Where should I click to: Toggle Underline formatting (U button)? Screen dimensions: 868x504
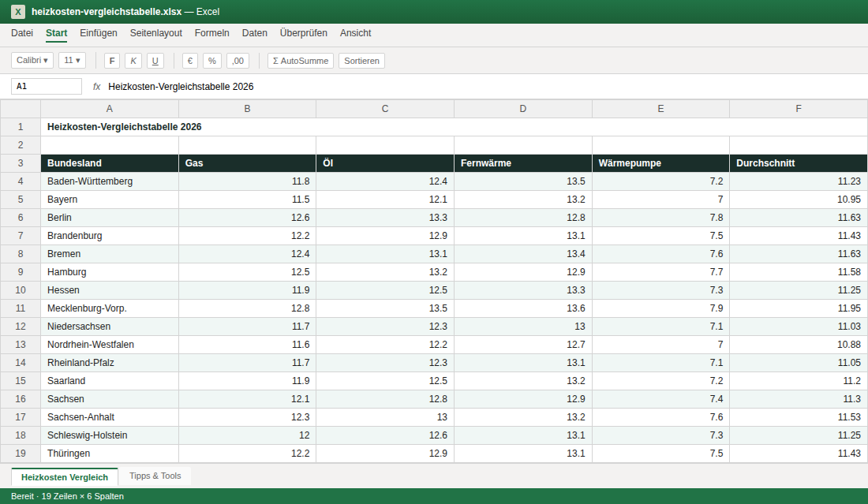coord(155,61)
